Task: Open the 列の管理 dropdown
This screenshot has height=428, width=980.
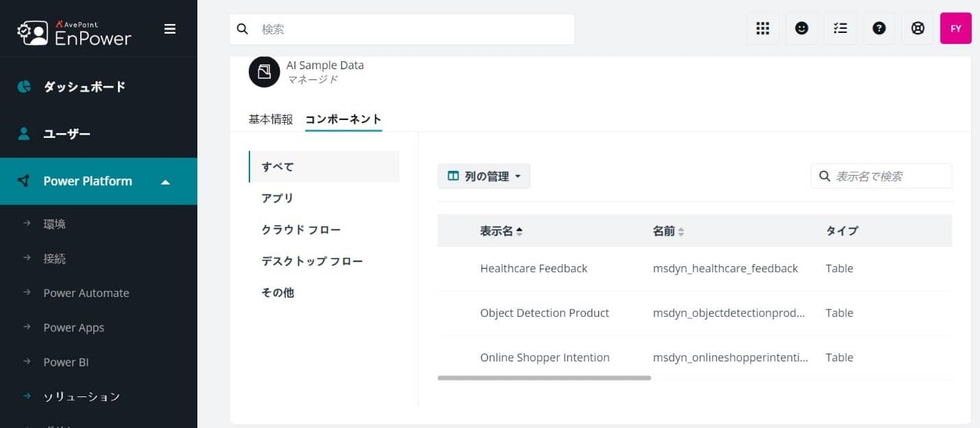Action: (484, 176)
